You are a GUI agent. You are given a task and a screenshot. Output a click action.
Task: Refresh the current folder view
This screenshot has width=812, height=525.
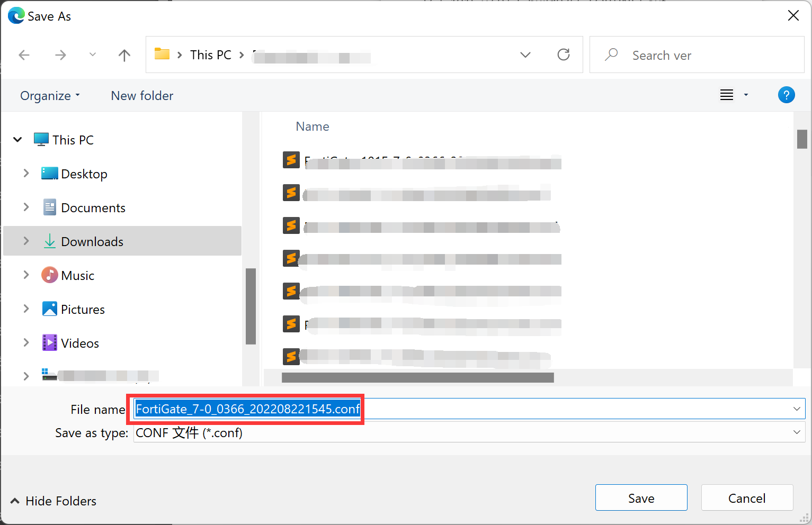564,55
